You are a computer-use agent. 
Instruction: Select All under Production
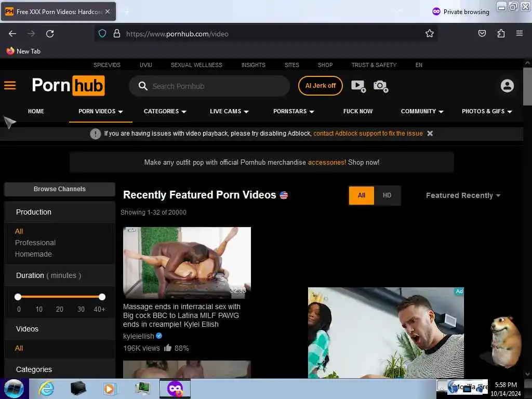pos(19,231)
